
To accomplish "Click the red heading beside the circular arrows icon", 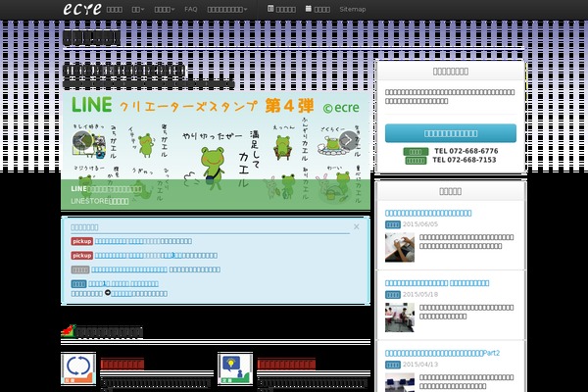I will point(122,364).
